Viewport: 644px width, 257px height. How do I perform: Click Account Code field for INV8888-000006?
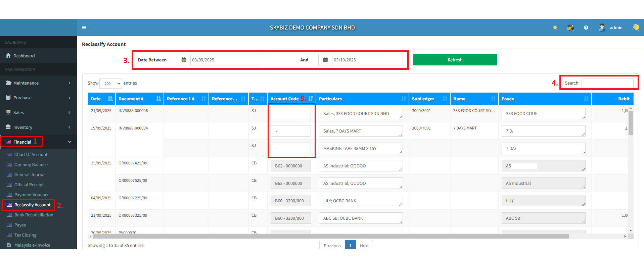291,113
